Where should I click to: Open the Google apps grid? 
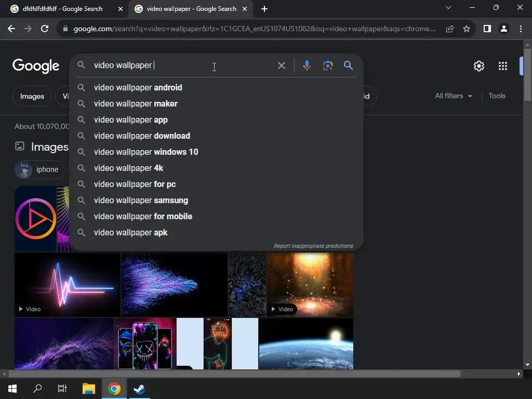click(x=503, y=66)
